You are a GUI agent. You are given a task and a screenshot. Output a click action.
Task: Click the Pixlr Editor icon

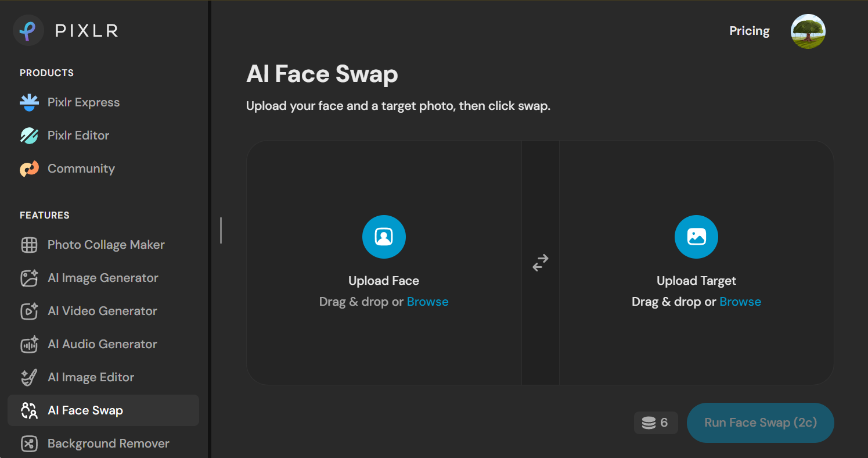click(x=29, y=135)
